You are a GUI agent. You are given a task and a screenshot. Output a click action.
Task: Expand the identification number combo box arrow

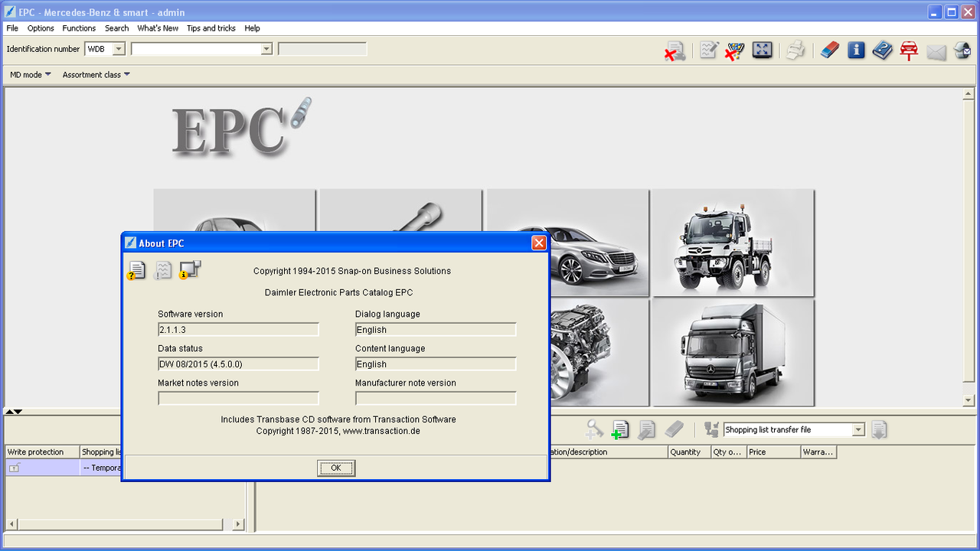(266, 49)
